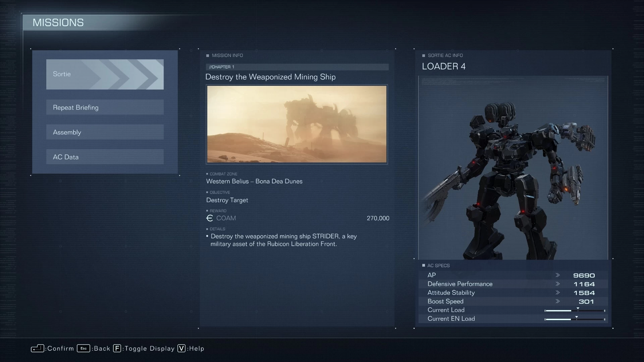Click the //CHAPTER 1 label bar
Screen dimensions: 644x362
point(297,67)
